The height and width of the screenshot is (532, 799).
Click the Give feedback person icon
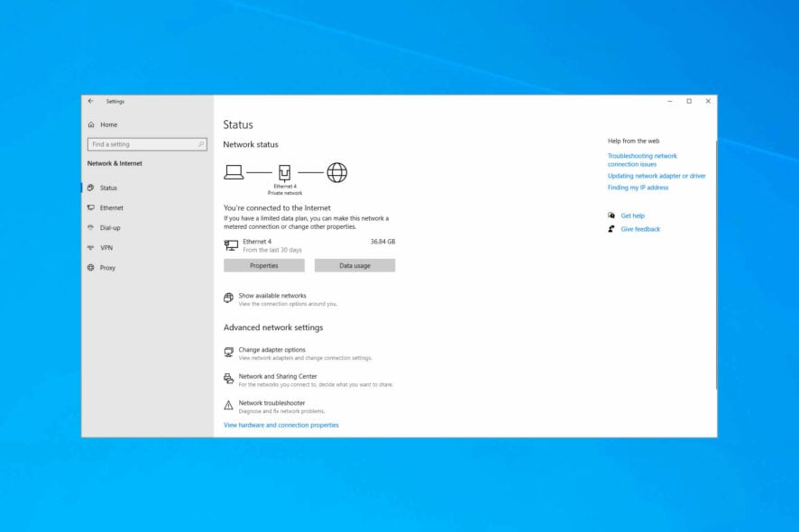611,229
